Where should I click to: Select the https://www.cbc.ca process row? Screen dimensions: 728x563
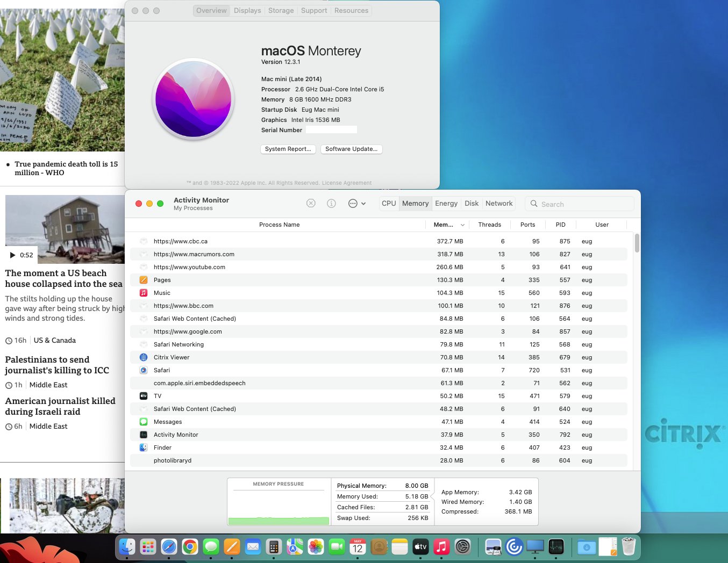(379, 242)
